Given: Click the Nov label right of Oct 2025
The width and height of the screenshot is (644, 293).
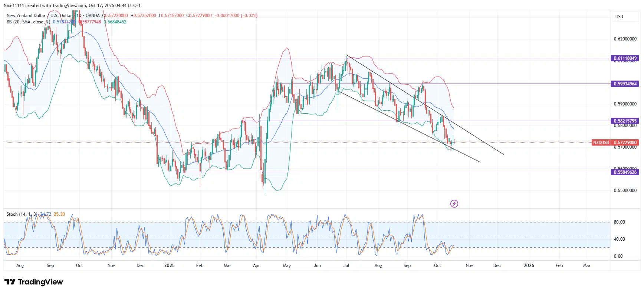Looking at the screenshot, I should pos(469,266).
